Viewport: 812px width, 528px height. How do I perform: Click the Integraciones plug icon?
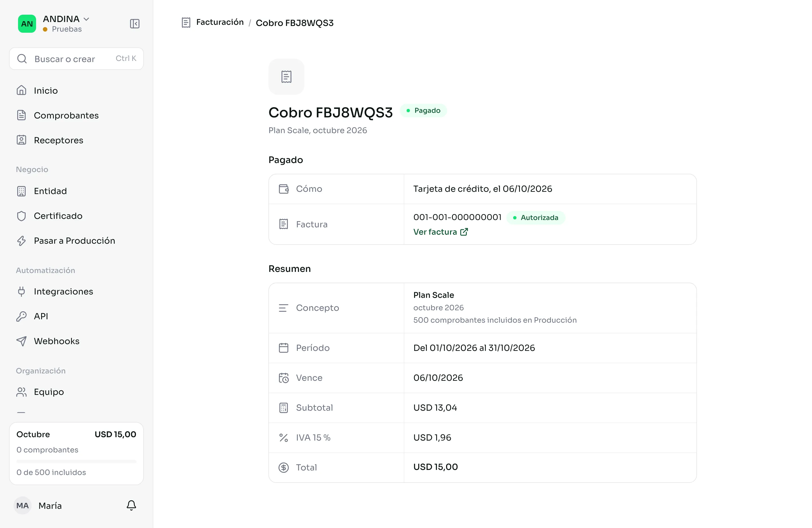click(21, 291)
